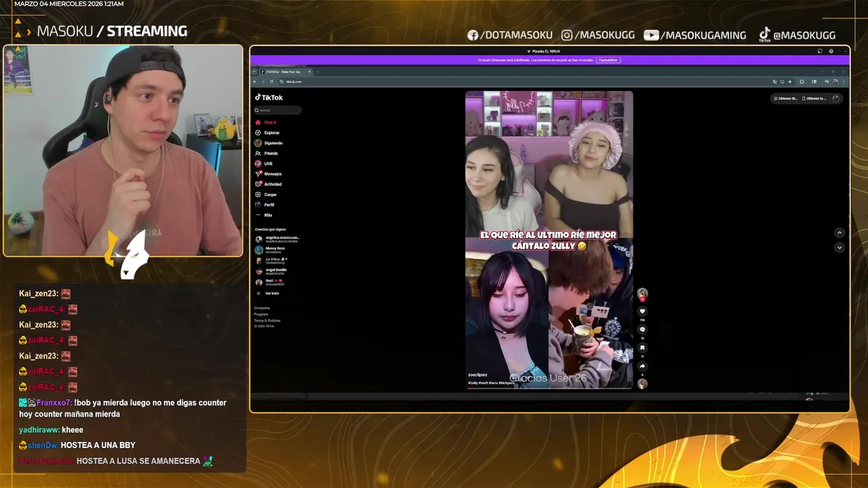868x488 pixels.
Task: Open a new browser tab with the plus
Action: point(318,71)
